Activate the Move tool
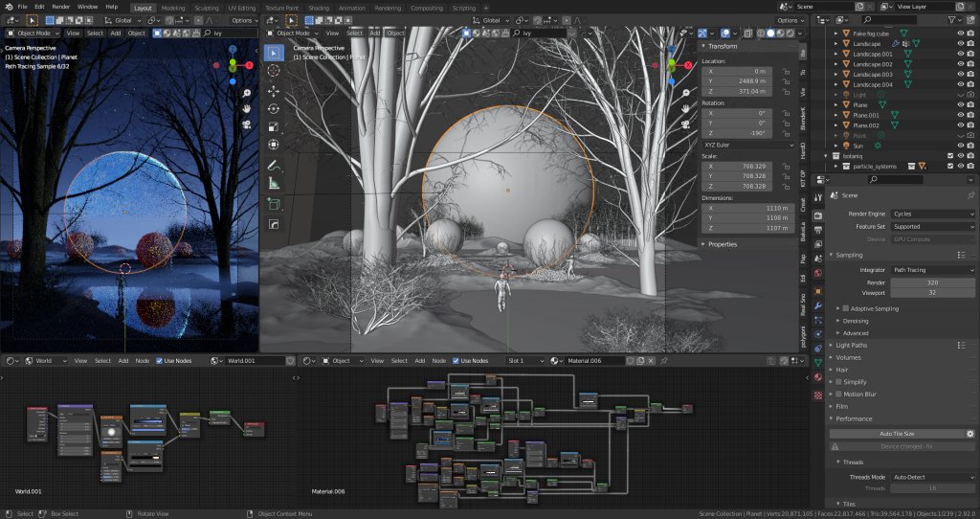The width and height of the screenshot is (980, 519). [x=273, y=91]
